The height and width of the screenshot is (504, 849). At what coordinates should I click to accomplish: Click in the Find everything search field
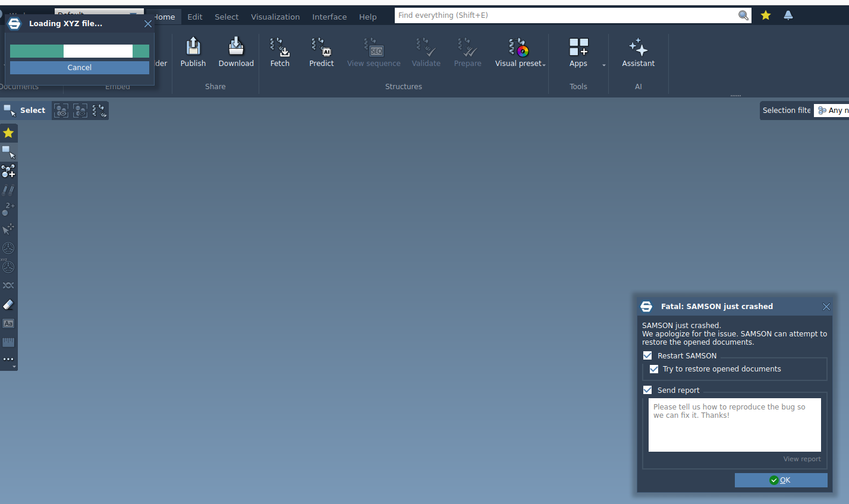[x=567, y=15]
